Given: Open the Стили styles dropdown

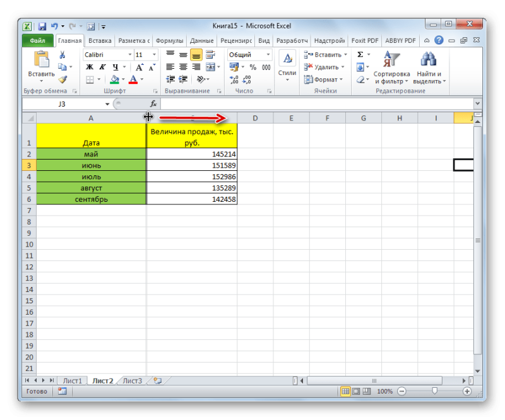Looking at the screenshot, I should point(287,67).
